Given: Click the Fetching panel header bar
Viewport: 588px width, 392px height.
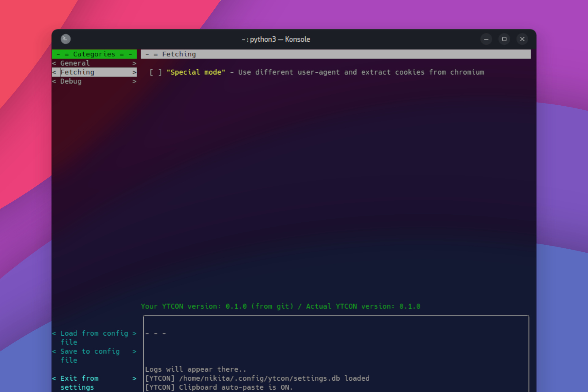Looking at the screenshot, I should [x=335, y=54].
